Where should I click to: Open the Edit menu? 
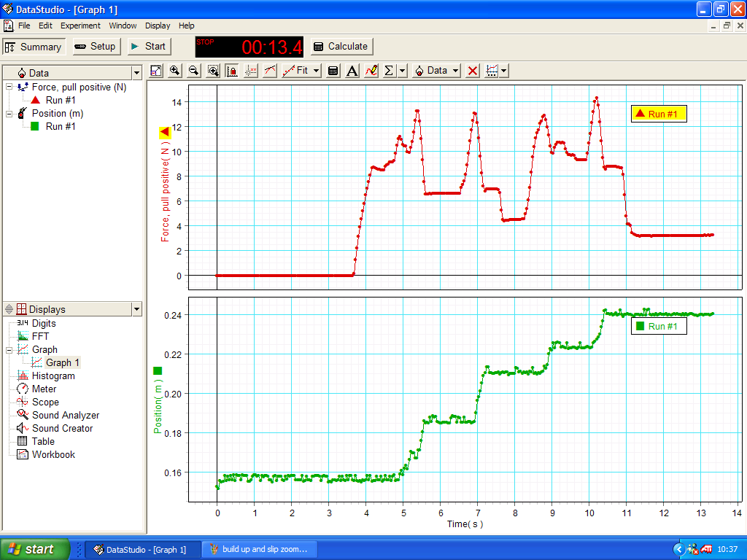(x=45, y=26)
